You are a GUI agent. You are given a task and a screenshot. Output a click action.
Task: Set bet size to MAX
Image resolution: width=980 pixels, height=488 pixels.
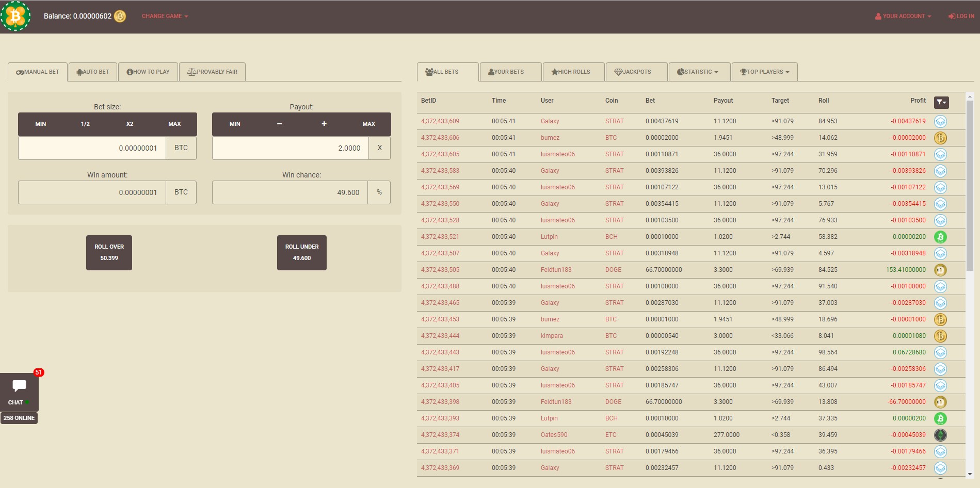tap(174, 124)
